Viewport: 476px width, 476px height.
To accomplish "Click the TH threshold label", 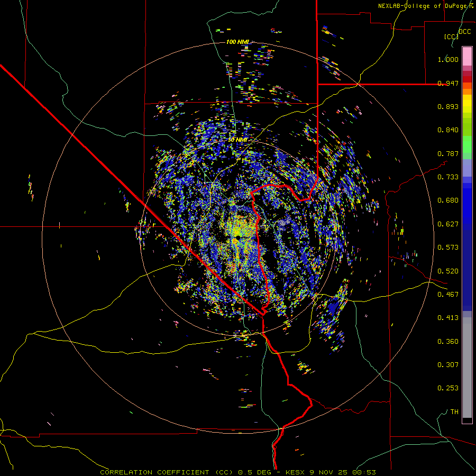I will pyautogui.click(x=454, y=412).
